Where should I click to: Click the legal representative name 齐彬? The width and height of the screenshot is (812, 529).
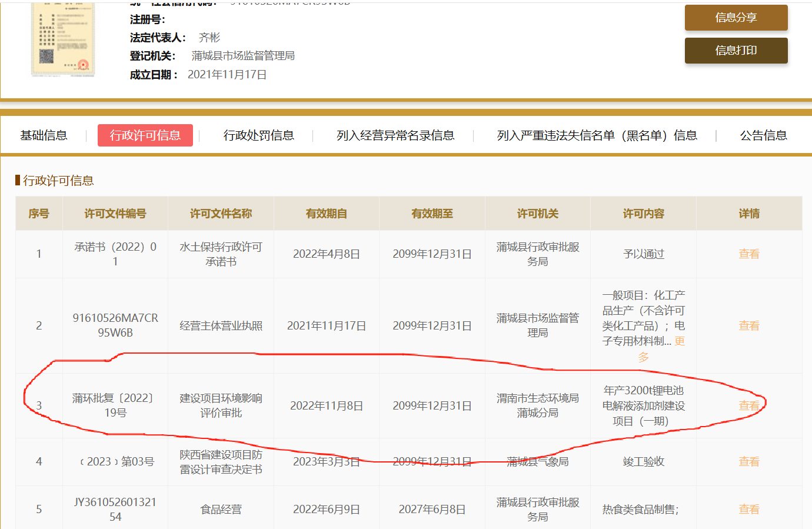[x=209, y=38]
